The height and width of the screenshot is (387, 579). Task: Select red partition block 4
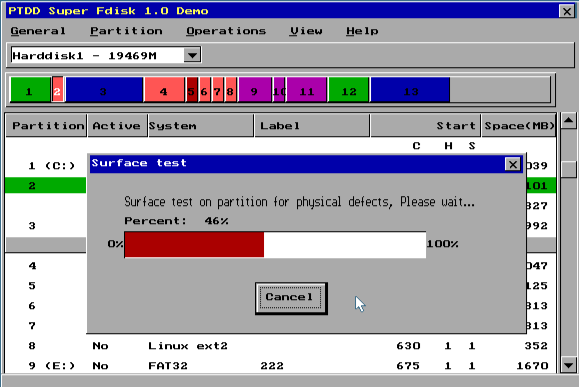tap(164, 90)
